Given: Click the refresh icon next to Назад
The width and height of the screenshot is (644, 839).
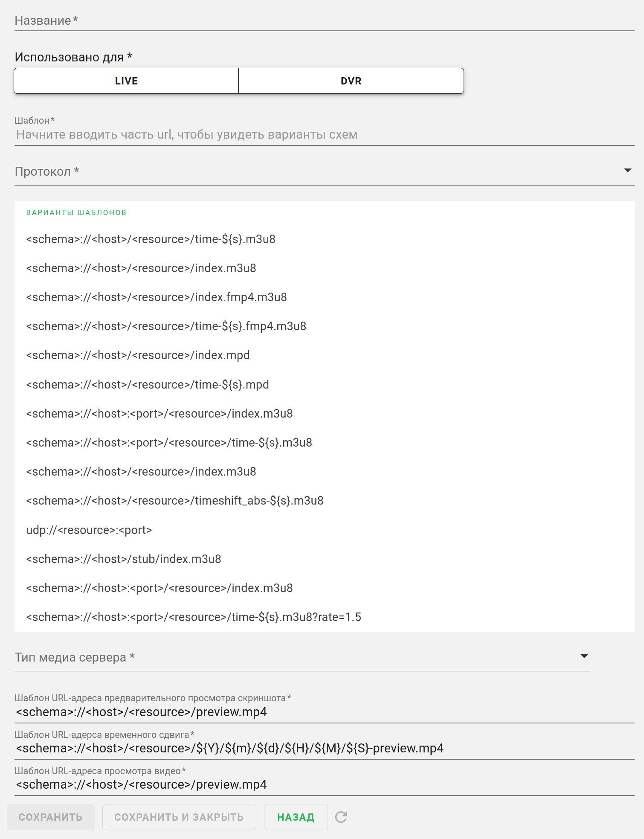Looking at the screenshot, I should click(341, 817).
